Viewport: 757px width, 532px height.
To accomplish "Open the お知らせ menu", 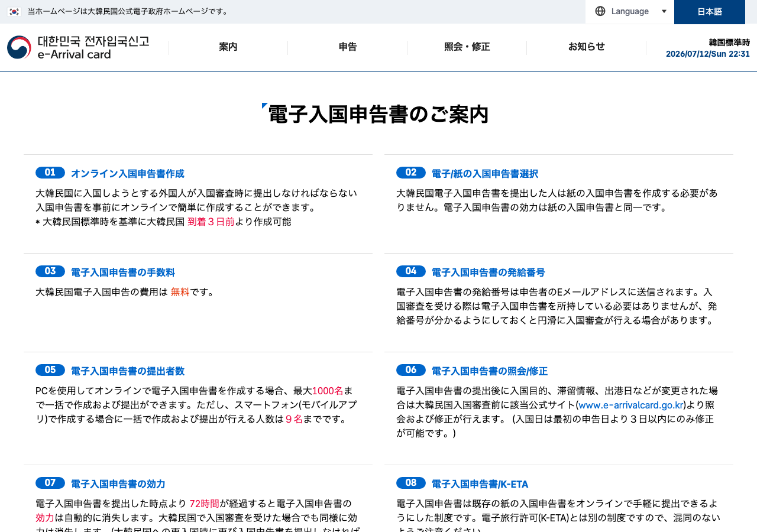I will [587, 47].
